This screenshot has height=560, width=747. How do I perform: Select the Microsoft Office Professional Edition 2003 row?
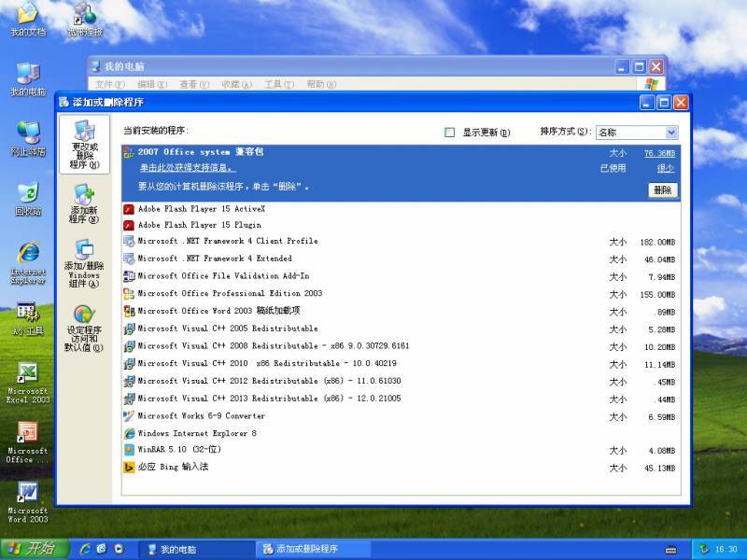pos(401,294)
